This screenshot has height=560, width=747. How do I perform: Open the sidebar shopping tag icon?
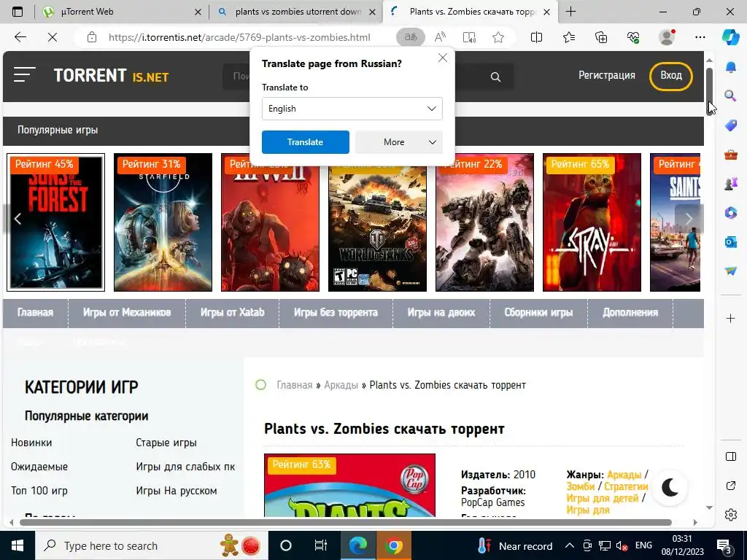click(x=731, y=125)
